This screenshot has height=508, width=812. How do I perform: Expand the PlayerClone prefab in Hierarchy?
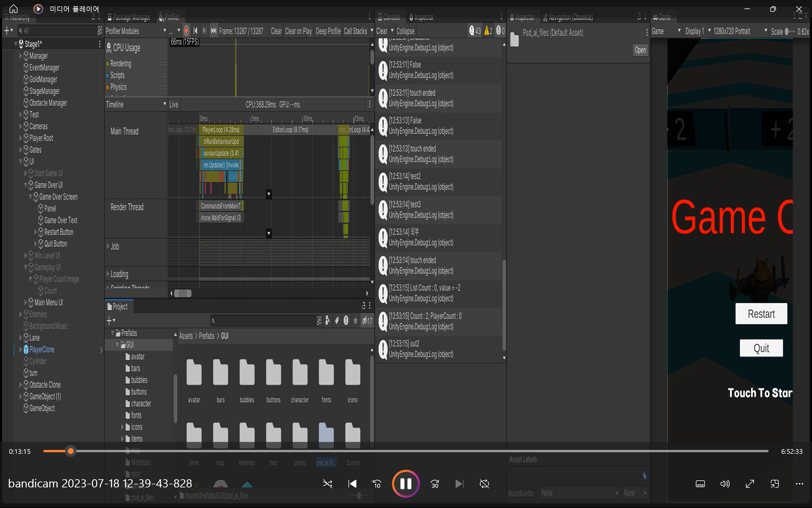pyautogui.click(x=21, y=350)
